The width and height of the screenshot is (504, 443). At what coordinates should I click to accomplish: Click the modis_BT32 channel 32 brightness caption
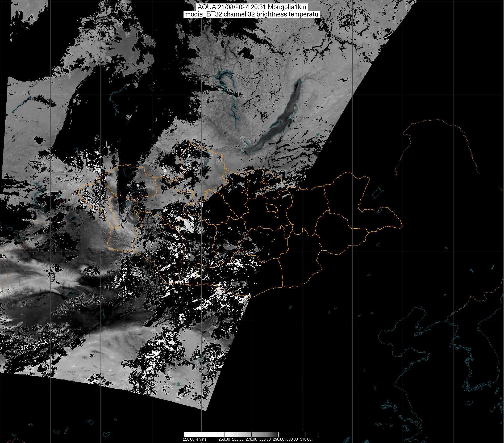(252, 14)
